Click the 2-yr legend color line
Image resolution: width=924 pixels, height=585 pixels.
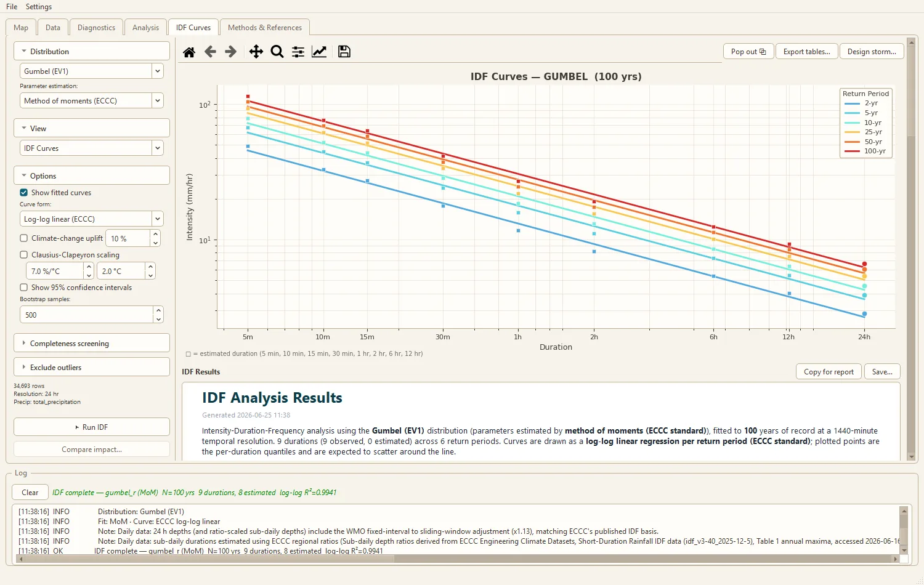(852, 103)
